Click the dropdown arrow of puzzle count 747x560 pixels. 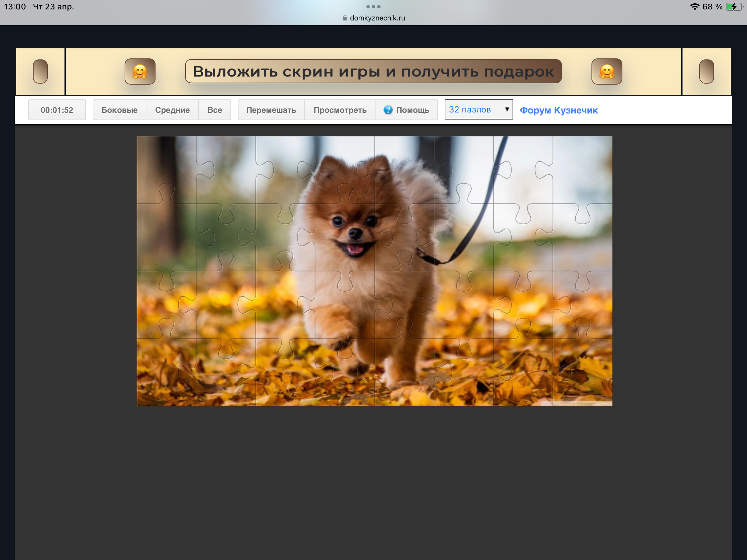click(507, 109)
